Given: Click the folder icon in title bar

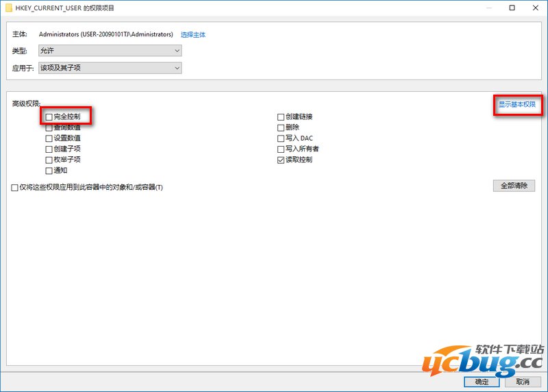Looking at the screenshot, I should point(9,8).
